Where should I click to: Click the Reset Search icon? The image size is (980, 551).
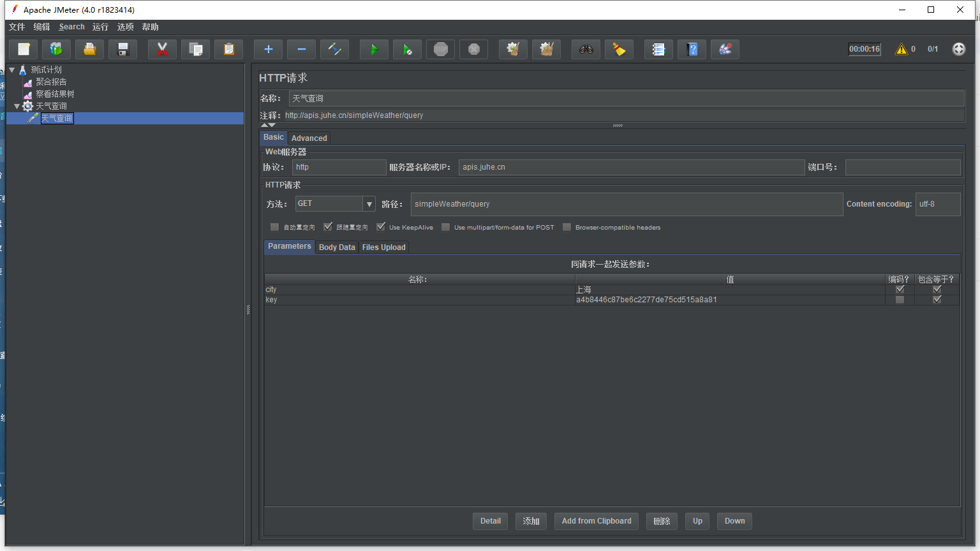tap(620, 49)
